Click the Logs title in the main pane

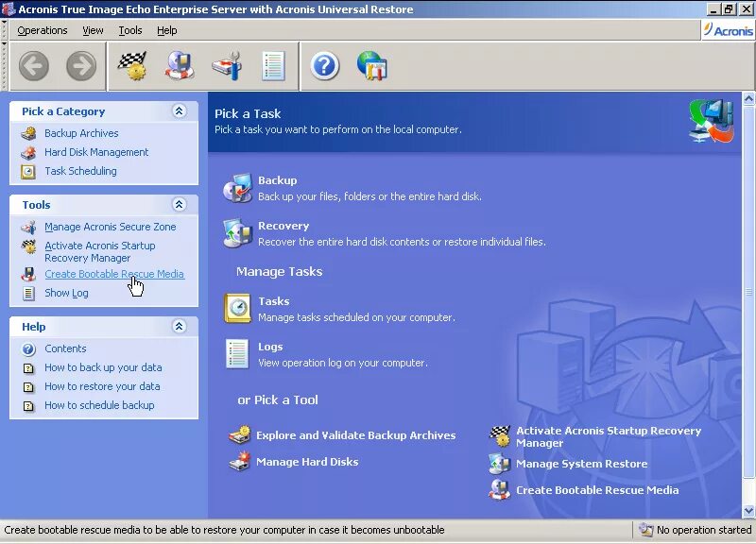click(x=270, y=347)
